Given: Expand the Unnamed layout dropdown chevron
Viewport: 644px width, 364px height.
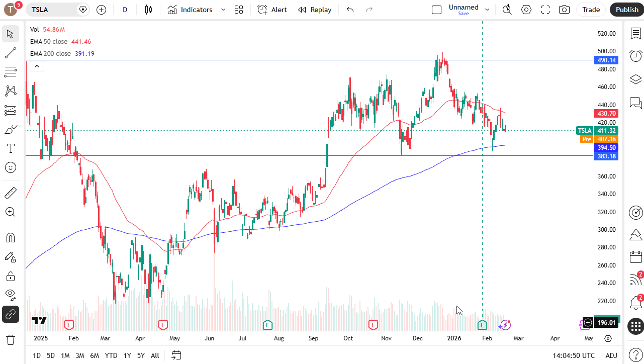Looking at the screenshot, I should (x=487, y=10).
